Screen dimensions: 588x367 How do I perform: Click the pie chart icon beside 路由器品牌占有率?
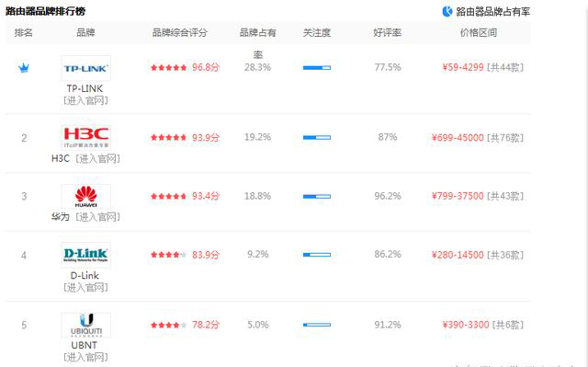447,12
